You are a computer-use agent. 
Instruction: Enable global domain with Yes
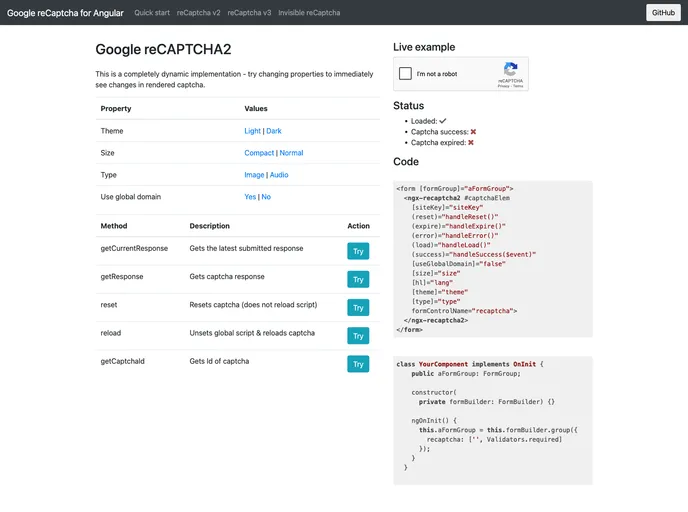pos(250,197)
